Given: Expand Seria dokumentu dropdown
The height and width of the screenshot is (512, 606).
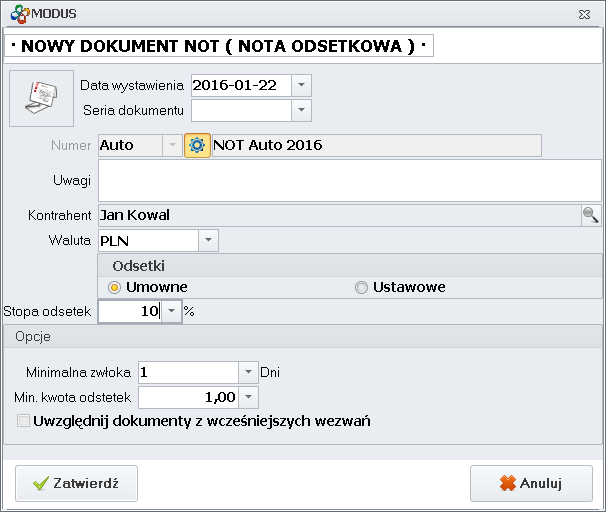Looking at the screenshot, I should (301, 111).
